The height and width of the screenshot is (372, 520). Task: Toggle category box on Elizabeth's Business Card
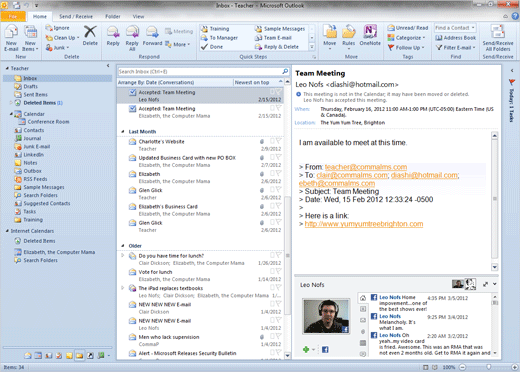click(272, 206)
